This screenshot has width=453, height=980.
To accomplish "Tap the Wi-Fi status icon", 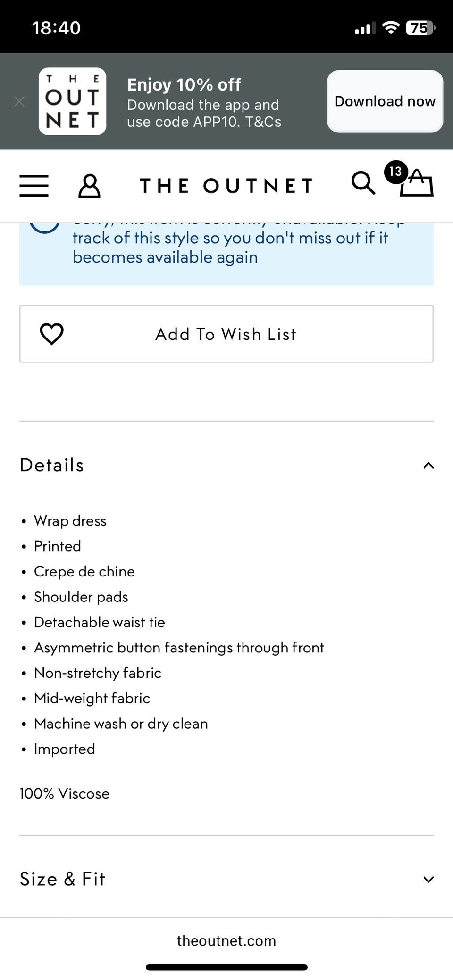I will point(391,28).
